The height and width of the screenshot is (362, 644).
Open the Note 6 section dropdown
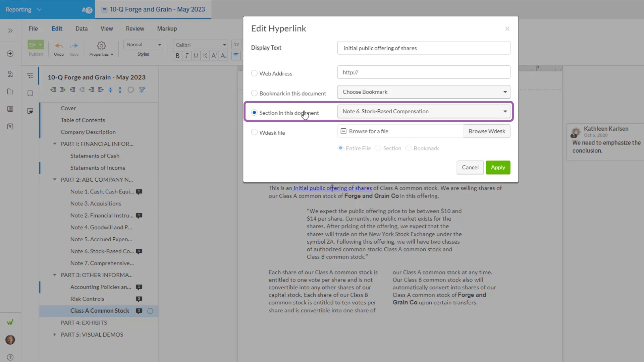point(424,111)
